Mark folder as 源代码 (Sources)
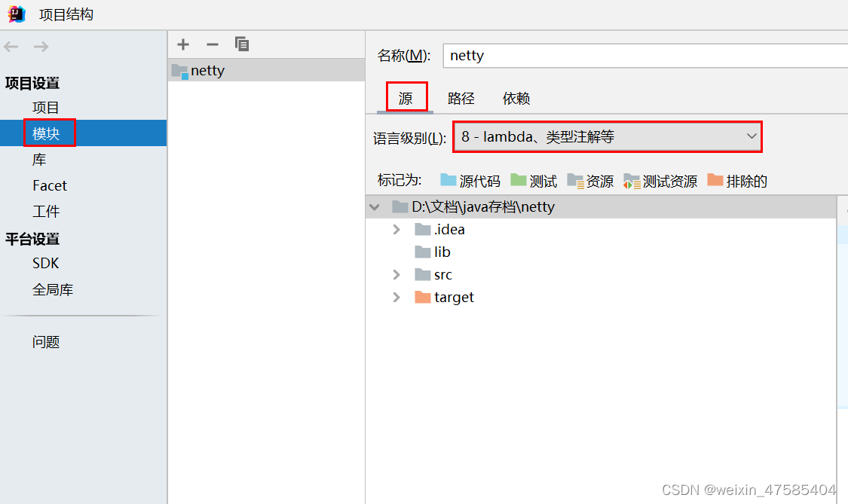The height and width of the screenshot is (504, 848). (x=470, y=181)
